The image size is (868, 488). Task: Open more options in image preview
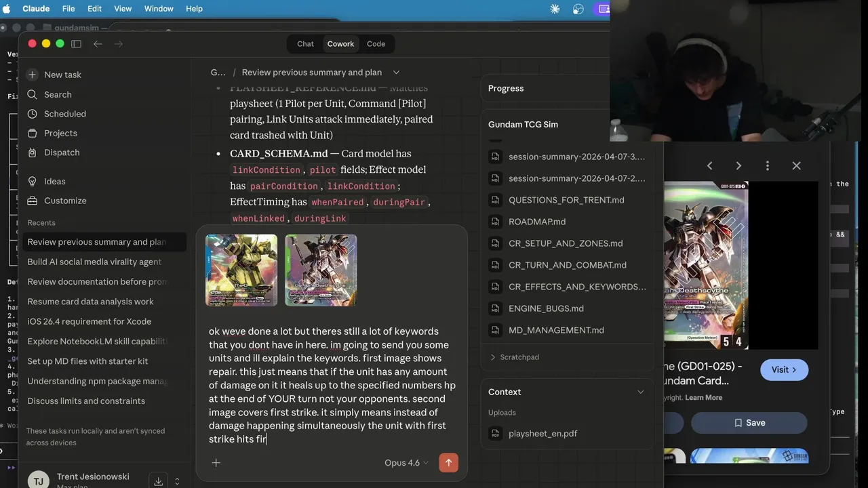coord(767,165)
